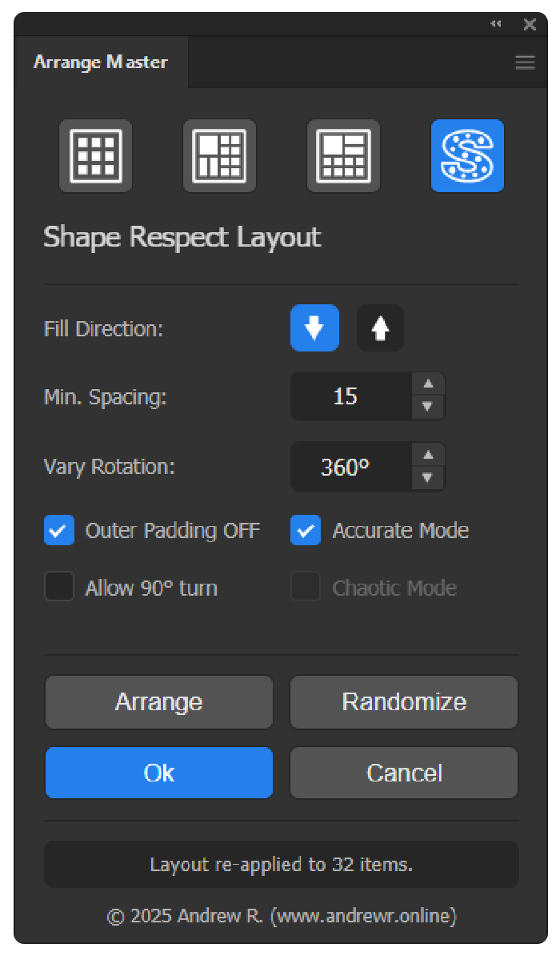Set fill direction to upward arrow
This screenshot has height=956, width=560.
coord(380,328)
